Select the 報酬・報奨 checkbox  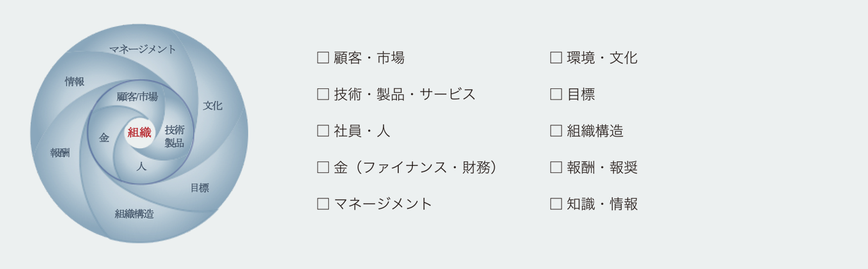tap(556, 167)
